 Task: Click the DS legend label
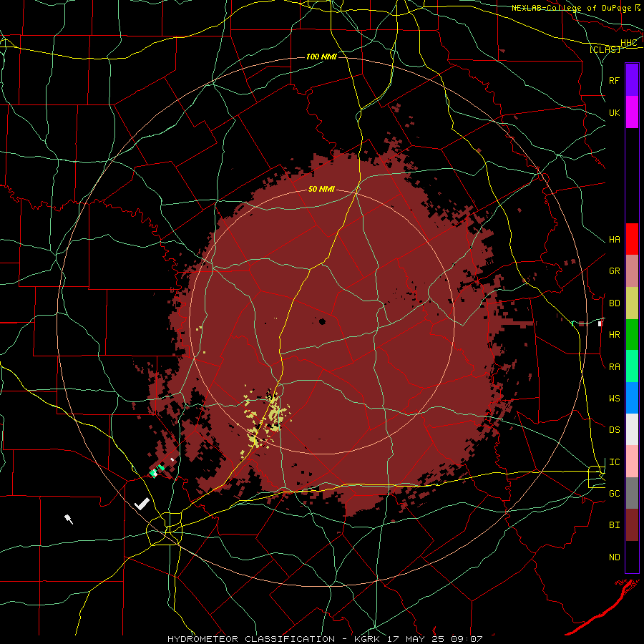(x=614, y=430)
